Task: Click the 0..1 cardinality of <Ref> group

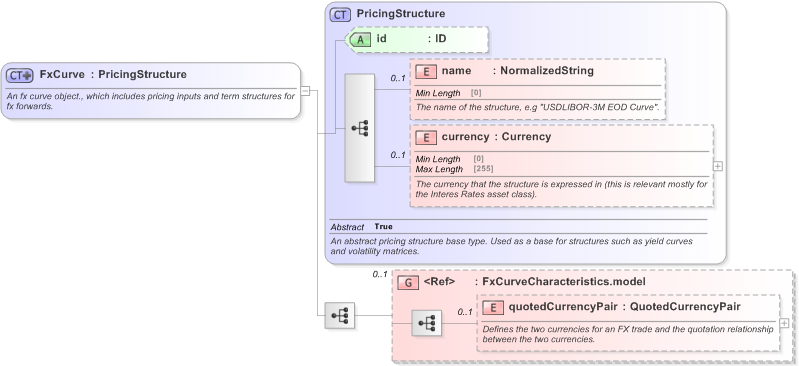Action: (x=380, y=274)
